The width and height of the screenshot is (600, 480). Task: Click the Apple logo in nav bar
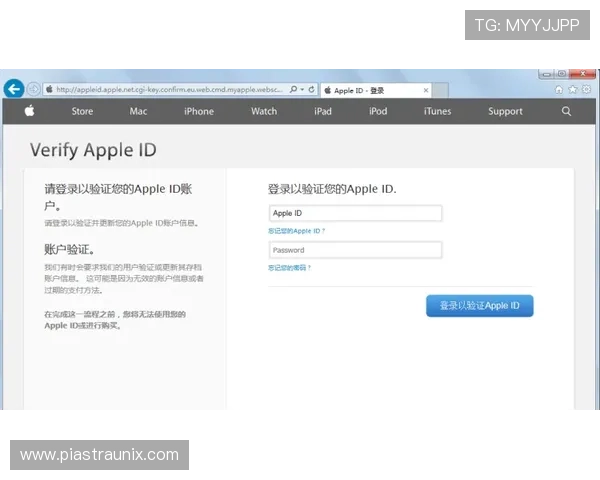[x=29, y=111]
